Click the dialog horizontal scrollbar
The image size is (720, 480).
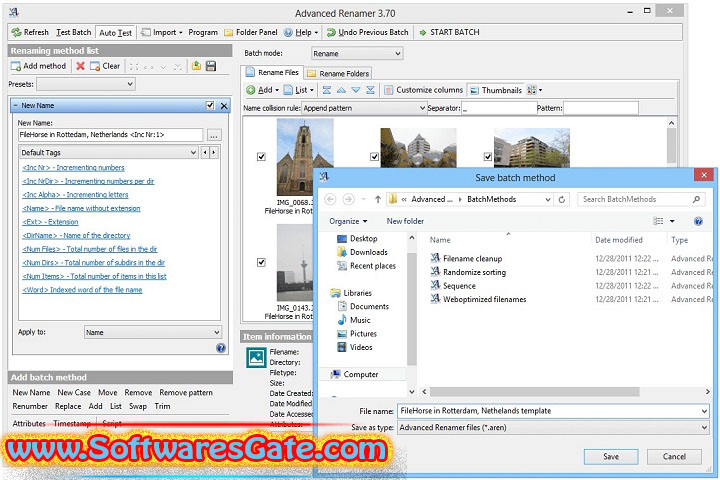534,392
